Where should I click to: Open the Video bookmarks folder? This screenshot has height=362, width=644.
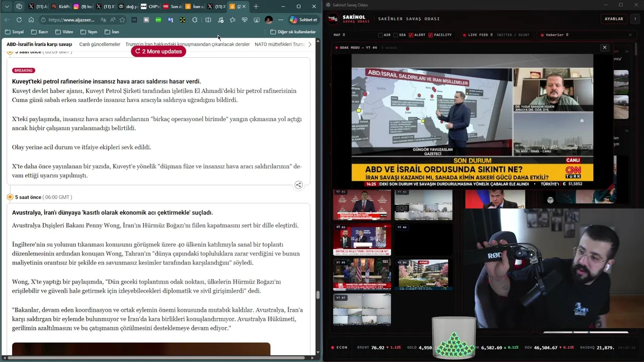pyautogui.click(x=64, y=32)
